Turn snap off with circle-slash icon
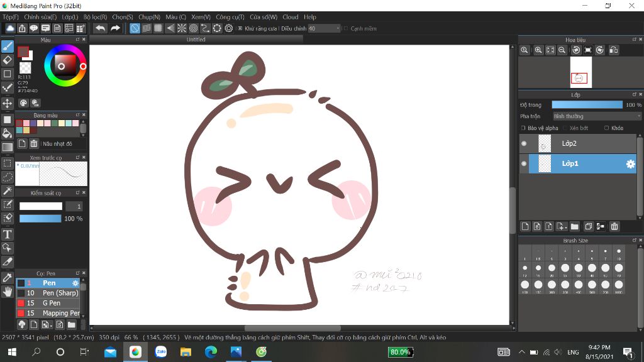Screen dimensions: 644x362 [135, 28]
